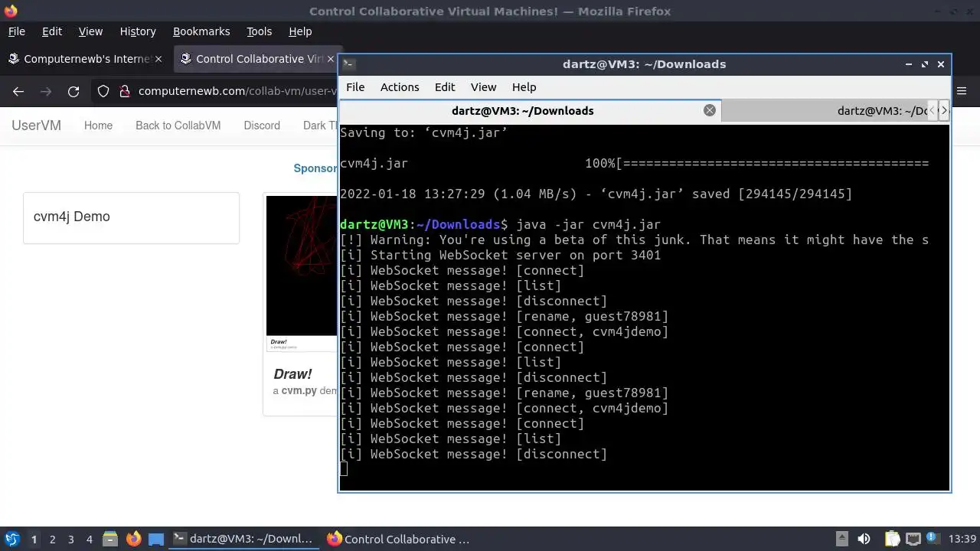
Task: Open the LXQt application menu icon
Action: [12, 539]
